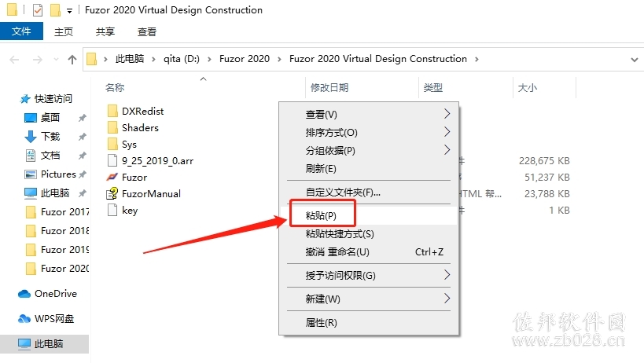Open the Fuzor application file icon
This screenshot has width=644, height=363.
pyautogui.click(x=112, y=178)
